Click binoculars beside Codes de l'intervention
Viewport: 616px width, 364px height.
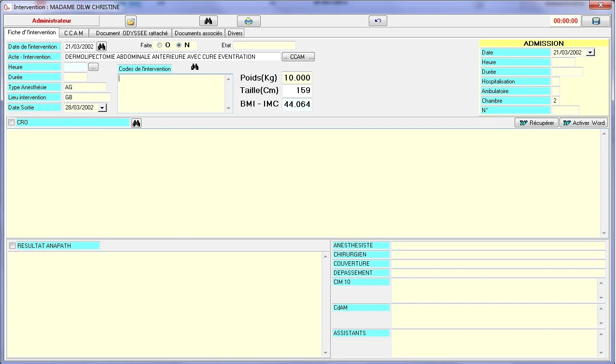coord(195,67)
